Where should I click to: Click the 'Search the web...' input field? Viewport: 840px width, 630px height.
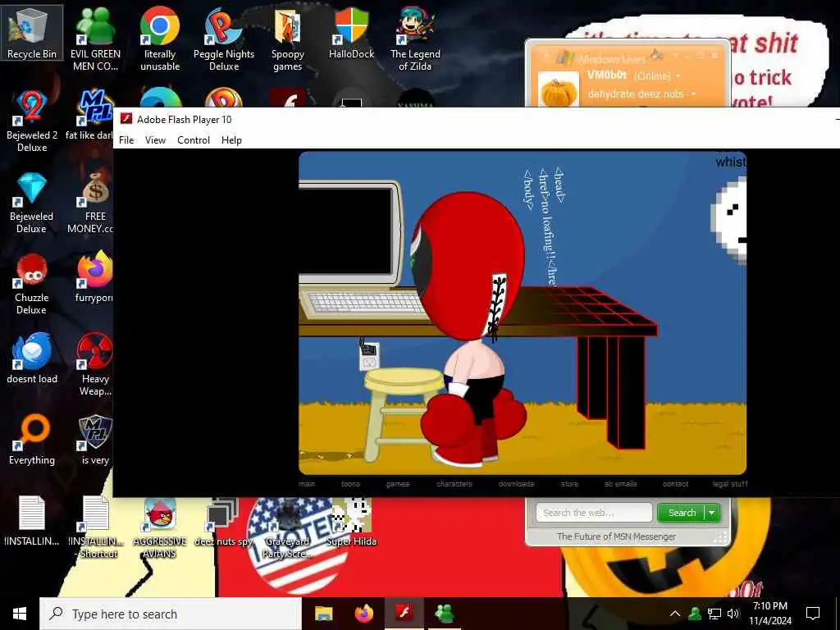point(594,513)
